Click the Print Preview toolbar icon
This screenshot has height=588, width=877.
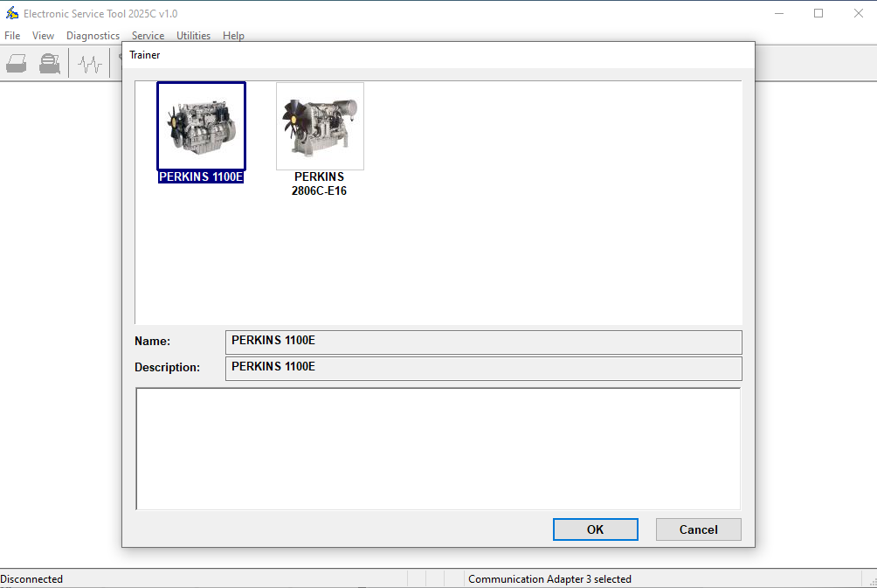point(50,64)
